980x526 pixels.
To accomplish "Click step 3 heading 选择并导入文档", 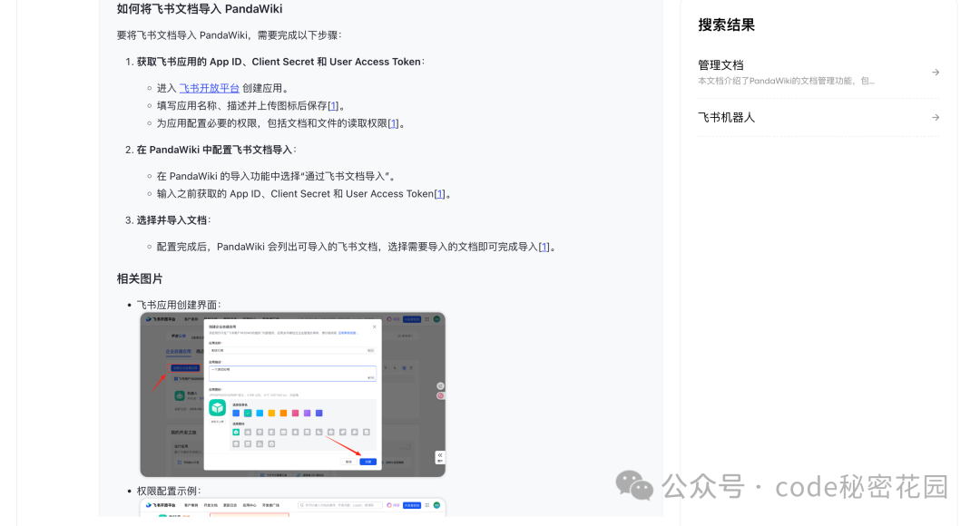I will (173, 220).
